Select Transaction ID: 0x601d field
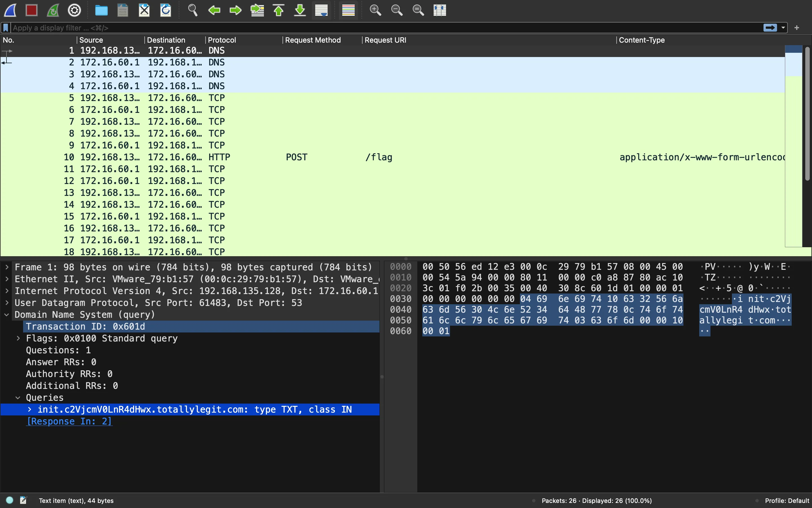 pos(201,327)
